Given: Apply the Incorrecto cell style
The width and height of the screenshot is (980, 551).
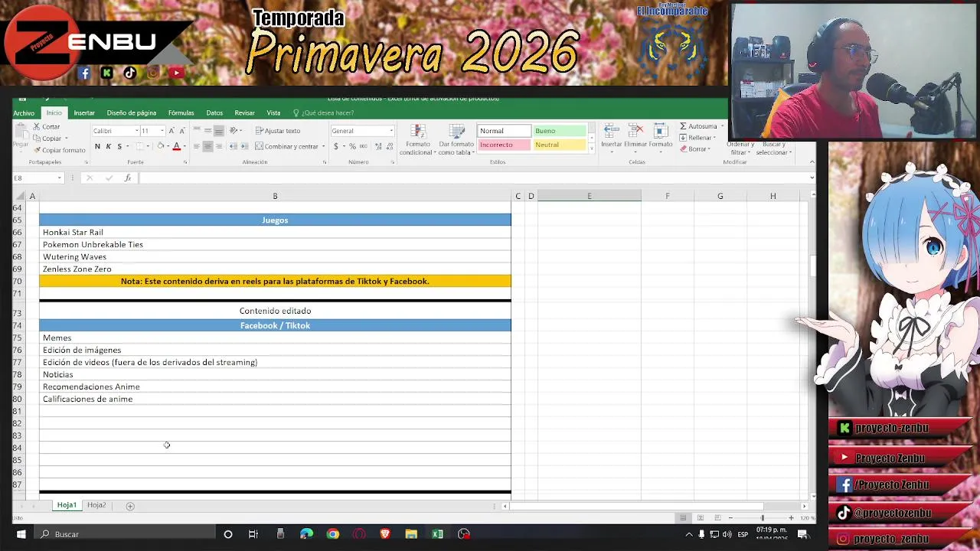Looking at the screenshot, I should [504, 145].
